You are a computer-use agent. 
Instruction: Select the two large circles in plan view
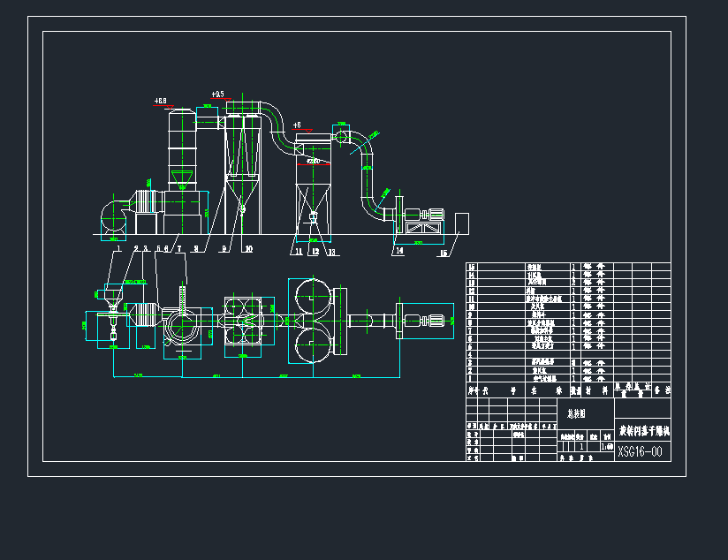(311, 321)
